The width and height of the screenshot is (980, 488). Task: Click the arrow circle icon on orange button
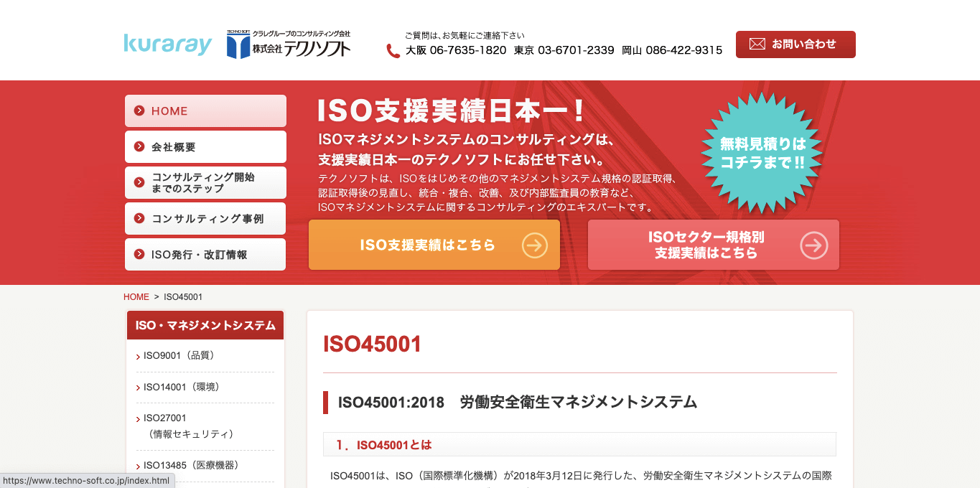[534, 245]
